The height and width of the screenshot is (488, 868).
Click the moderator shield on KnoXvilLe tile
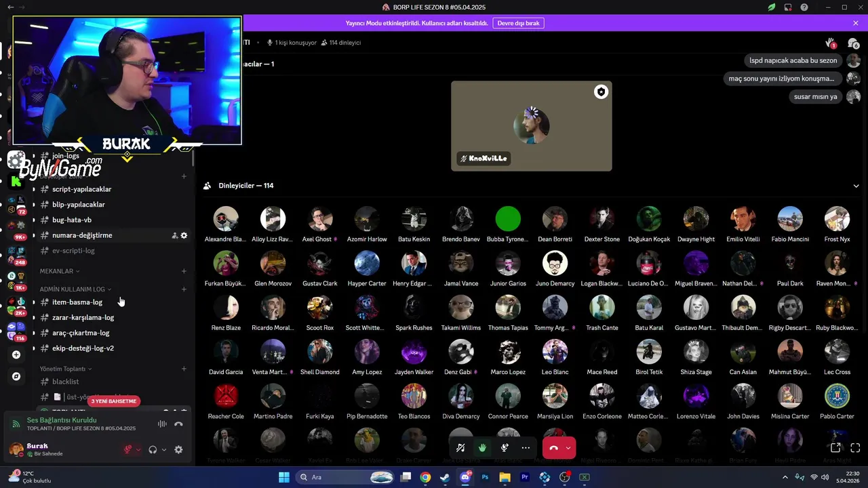[x=601, y=92]
